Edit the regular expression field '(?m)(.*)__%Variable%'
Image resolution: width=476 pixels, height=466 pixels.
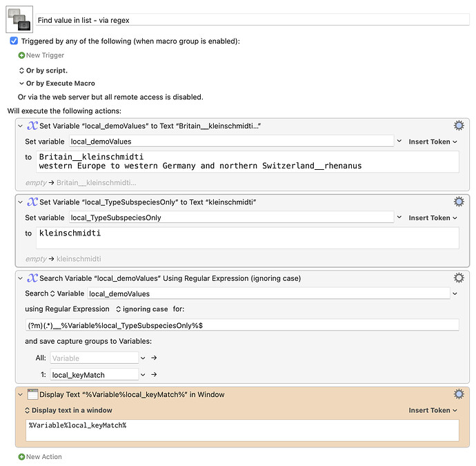point(242,325)
